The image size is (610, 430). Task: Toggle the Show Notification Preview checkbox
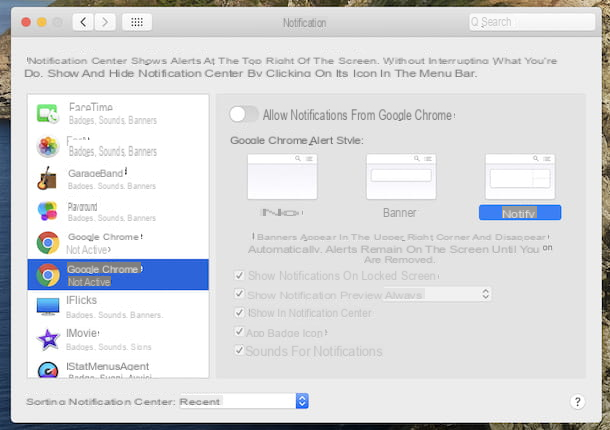coord(239,294)
